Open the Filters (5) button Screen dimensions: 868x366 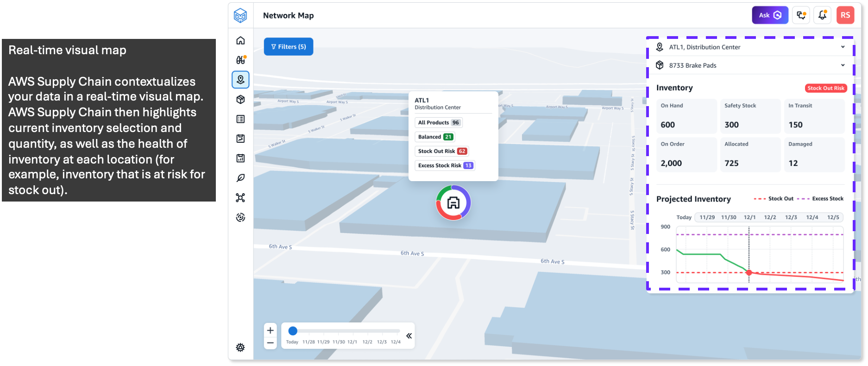pyautogui.click(x=289, y=46)
